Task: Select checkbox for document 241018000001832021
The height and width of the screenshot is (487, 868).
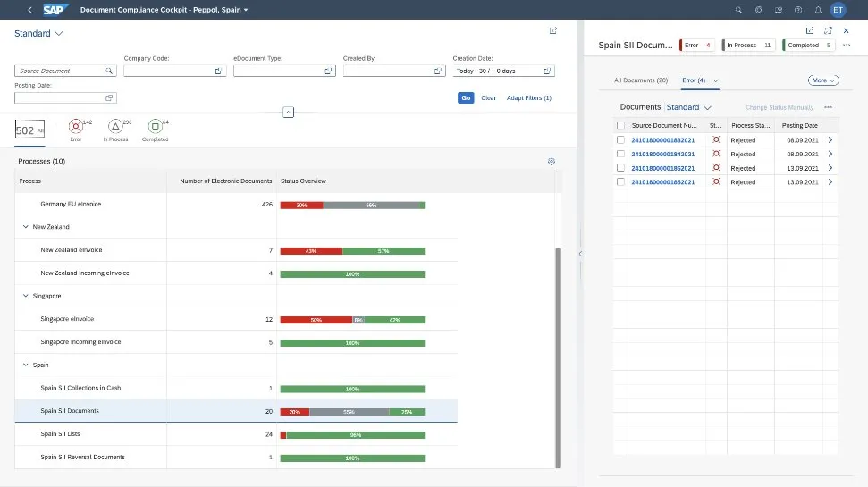Action: (x=621, y=140)
